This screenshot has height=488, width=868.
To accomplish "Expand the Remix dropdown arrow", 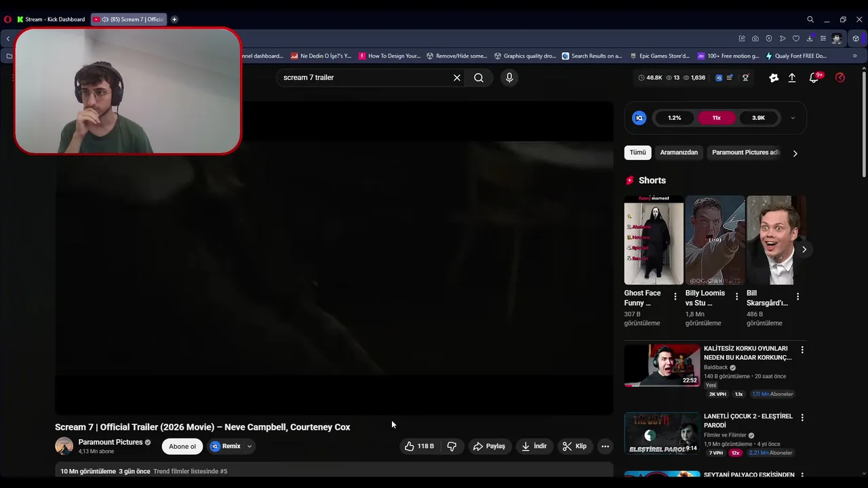I will [x=250, y=446].
